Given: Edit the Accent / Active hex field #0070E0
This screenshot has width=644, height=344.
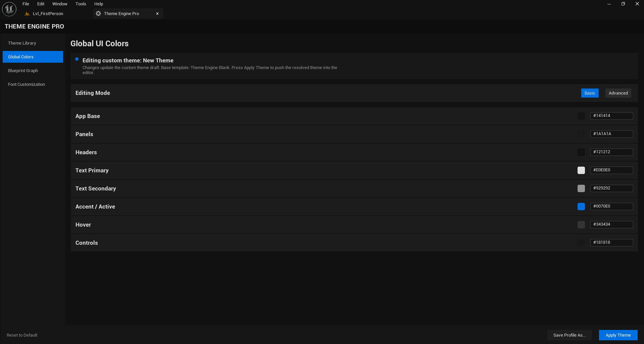Looking at the screenshot, I should pyautogui.click(x=612, y=207).
